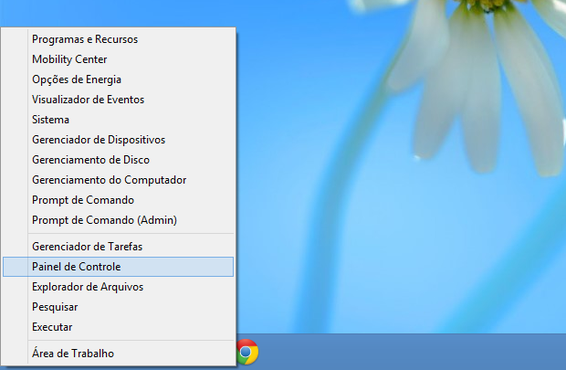Launch Prompt de Comando (Admin)

118,220
